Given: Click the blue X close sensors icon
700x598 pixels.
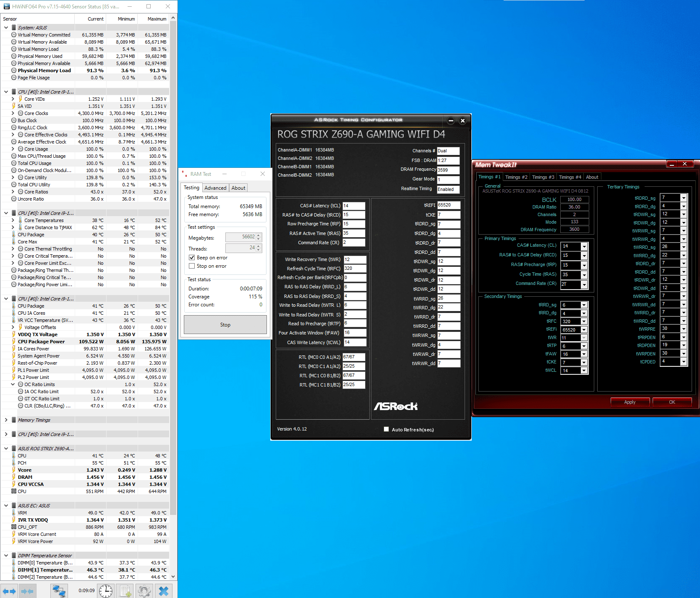Looking at the screenshot, I should pyautogui.click(x=164, y=591).
